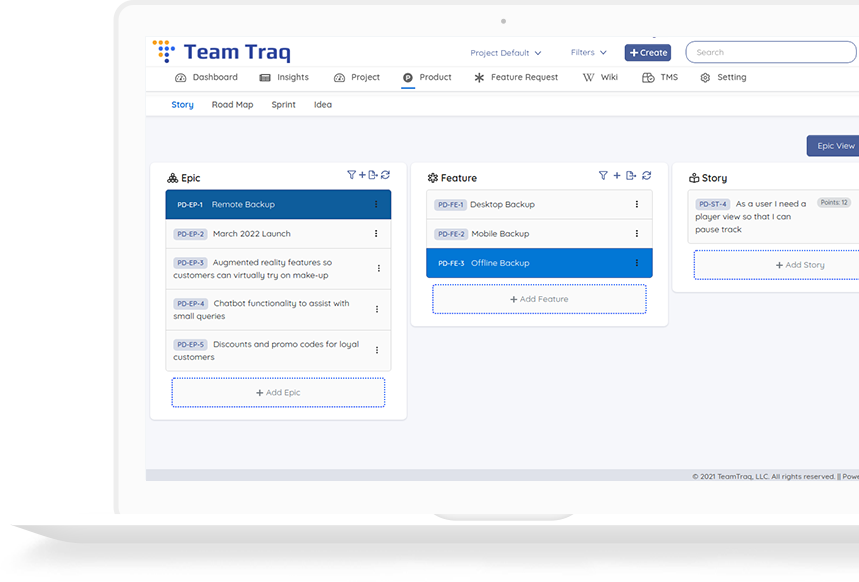Screen dimensions: 859x582
Task: Select the PD-FE-2 Mobile Backup feature
Action: click(539, 233)
